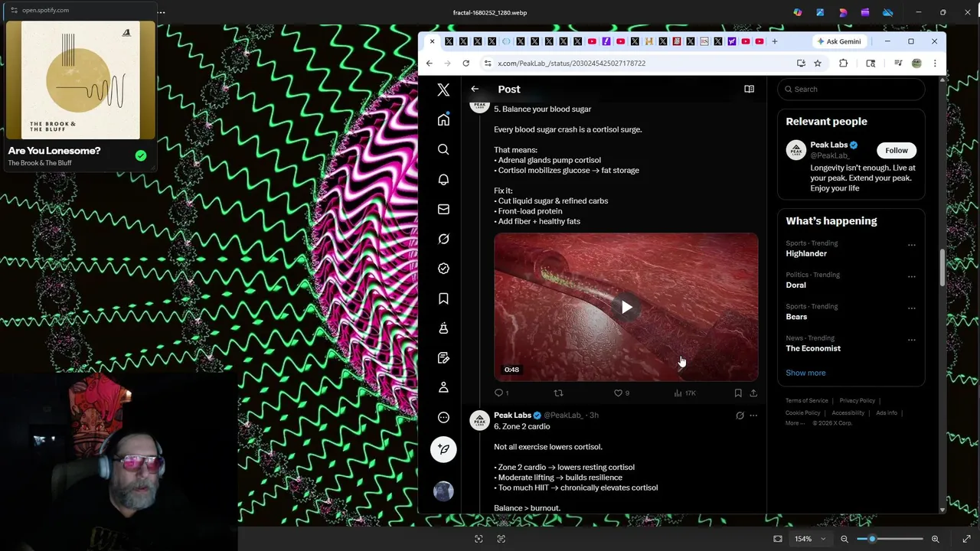The width and height of the screenshot is (980, 551).
Task: Click the Chrome address bar URL
Action: (x=571, y=64)
